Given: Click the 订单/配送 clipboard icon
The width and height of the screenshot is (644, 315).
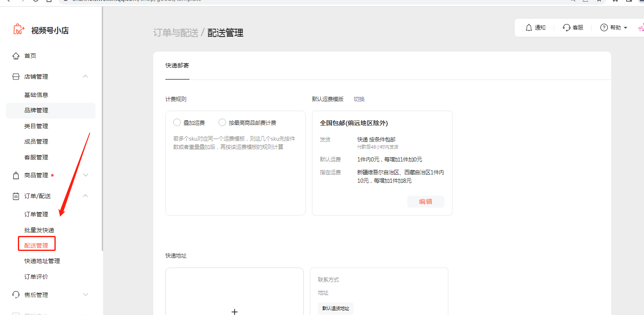Looking at the screenshot, I should (x=16, y=196).
